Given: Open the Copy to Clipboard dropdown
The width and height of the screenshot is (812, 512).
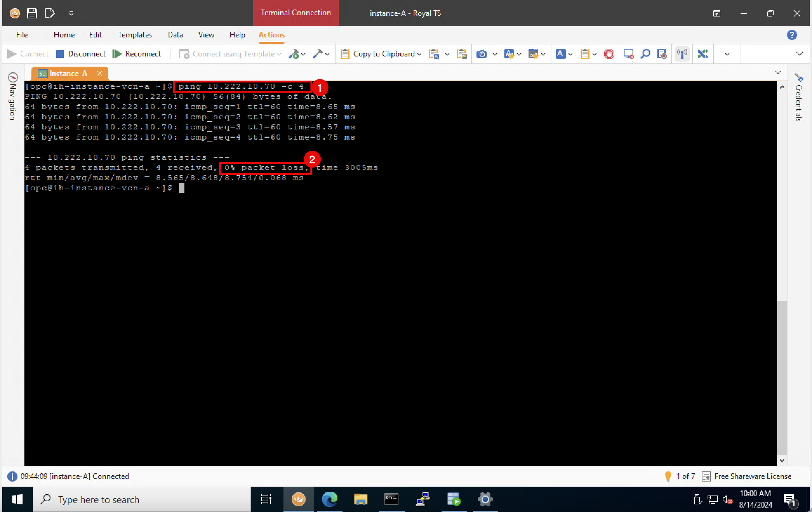Looking at the screenshot, I should click(419, 54).
